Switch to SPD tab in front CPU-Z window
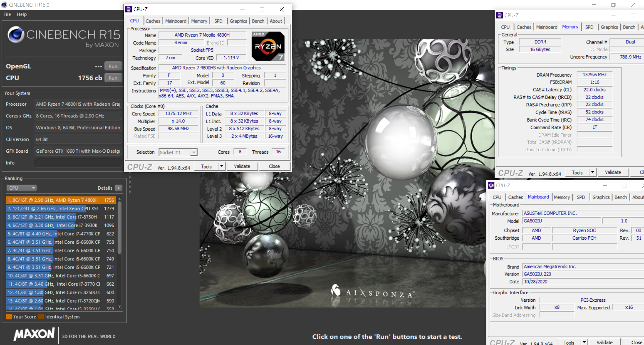 tap(218, 21)
